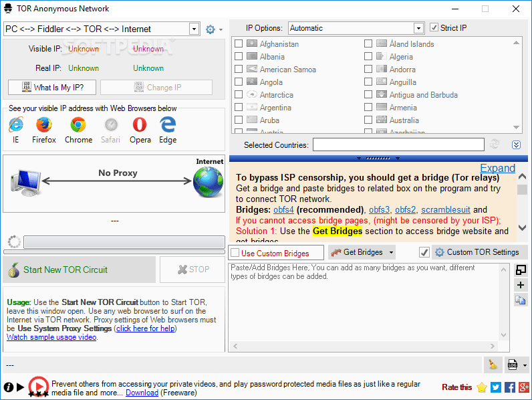This screenshot has width=532, height=400.
Task: Check the Australia country box
Action: tap(368, 120)
